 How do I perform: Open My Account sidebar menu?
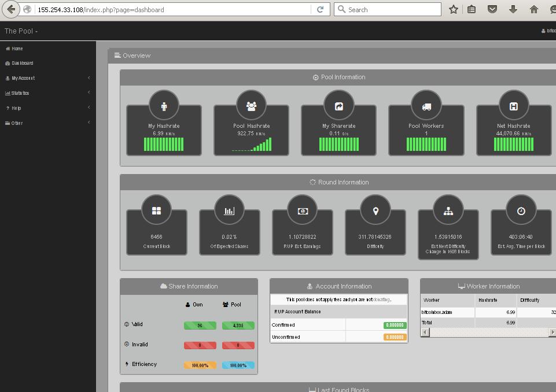pyautogui.click(x=20, y=78)
